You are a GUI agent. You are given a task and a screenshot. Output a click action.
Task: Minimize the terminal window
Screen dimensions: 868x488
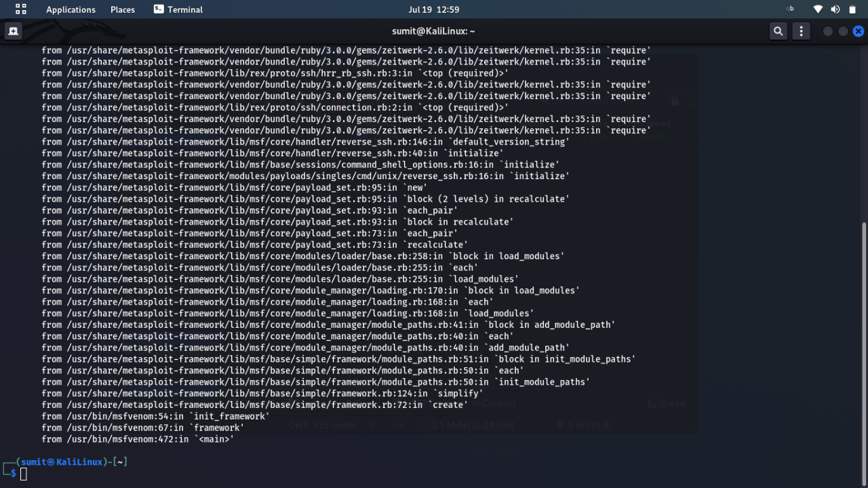coord(827,31)
